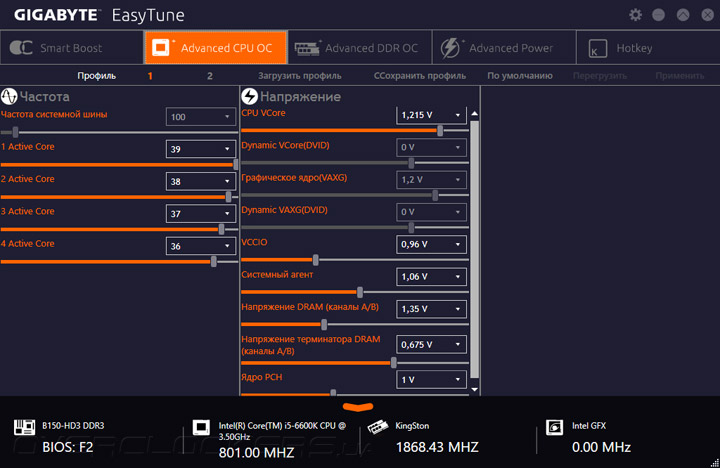
Task: Click the VCCIO slider handle
Action: click(x=315, y=259)
